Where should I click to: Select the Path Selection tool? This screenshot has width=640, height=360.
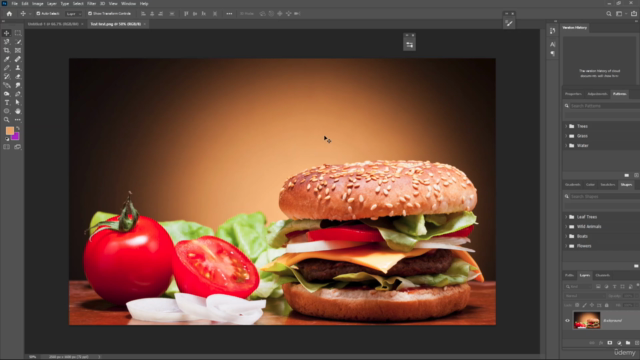click(18, 102)
